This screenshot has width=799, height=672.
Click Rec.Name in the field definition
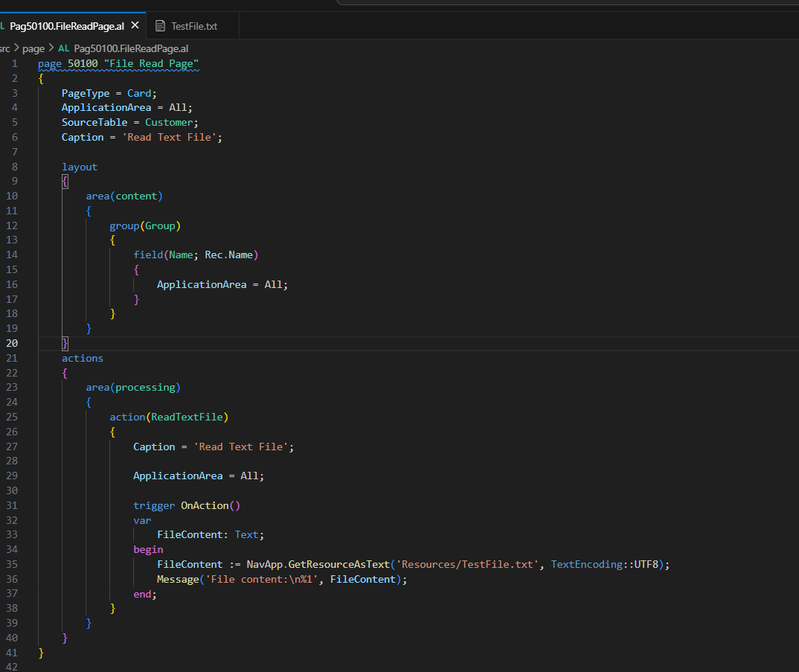[x=229, y=255]
